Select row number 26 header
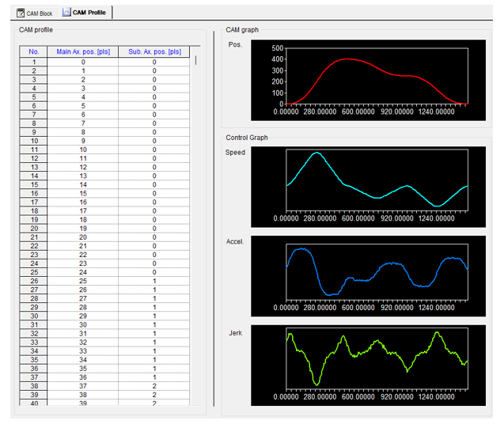 (34, 281)
